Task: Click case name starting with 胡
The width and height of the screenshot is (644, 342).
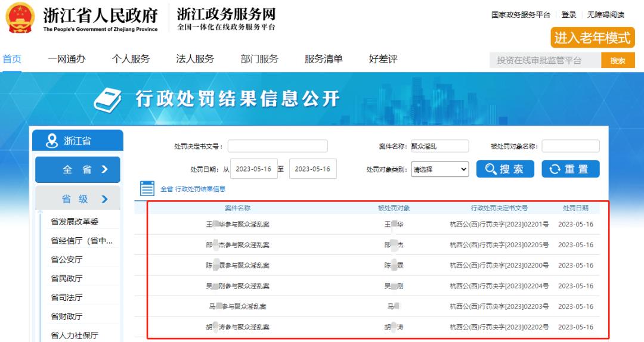Action: tap(237, 327)
